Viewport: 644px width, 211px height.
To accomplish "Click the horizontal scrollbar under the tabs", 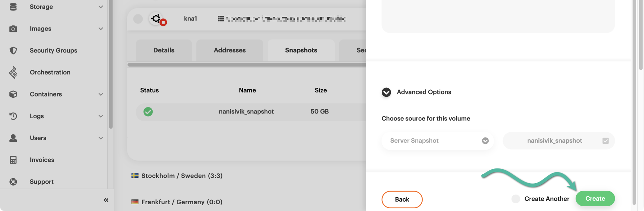I will click(247, 65).
